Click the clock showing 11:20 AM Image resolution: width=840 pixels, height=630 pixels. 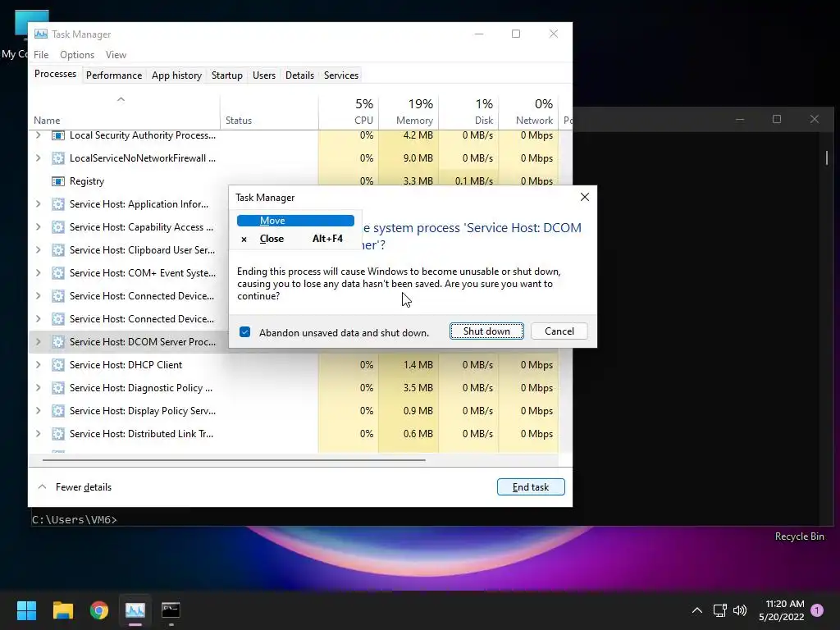tap(785, 605)
